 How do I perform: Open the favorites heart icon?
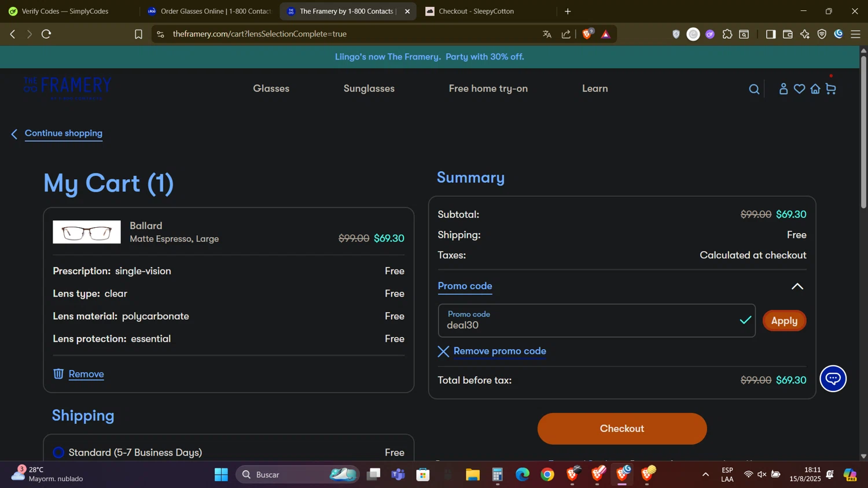pyautogui.click(x=799, y=88)
